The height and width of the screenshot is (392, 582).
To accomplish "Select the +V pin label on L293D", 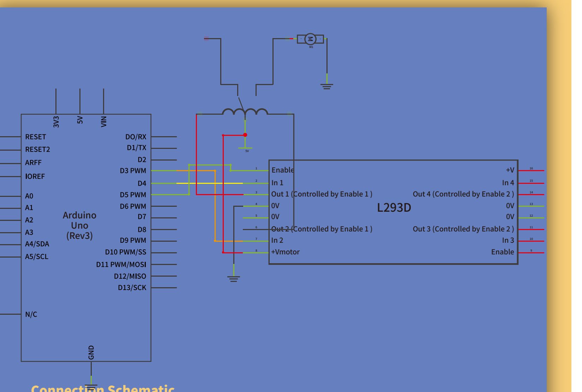I will 510,170.
